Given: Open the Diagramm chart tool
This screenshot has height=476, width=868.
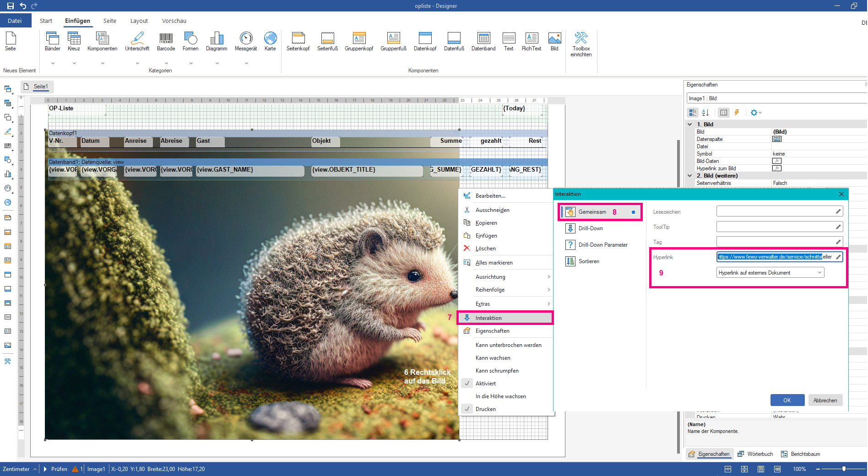Looking at the screenshot, I should tap(217, 42).
